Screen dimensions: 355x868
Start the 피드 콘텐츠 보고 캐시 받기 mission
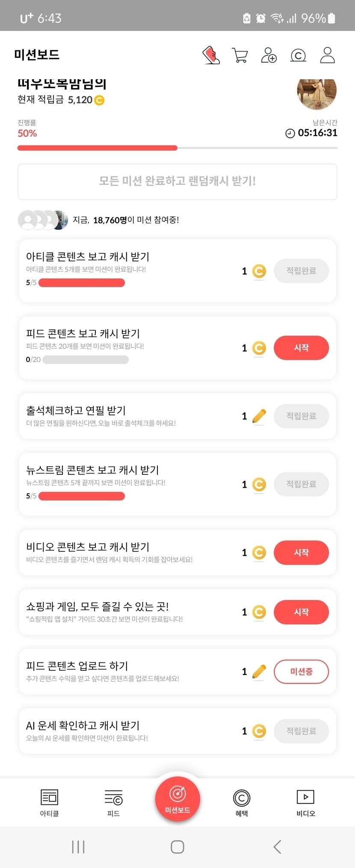pos(301,348)
